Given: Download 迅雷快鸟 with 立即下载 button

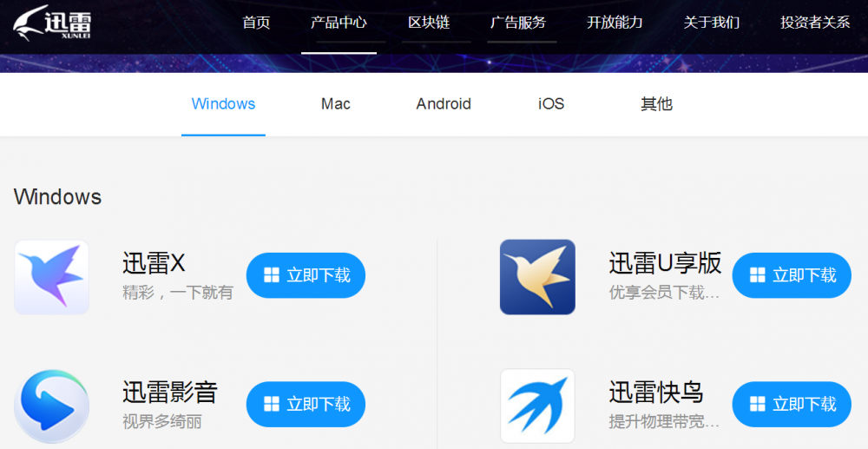Looking at the screenshot, I should point(792,404).
